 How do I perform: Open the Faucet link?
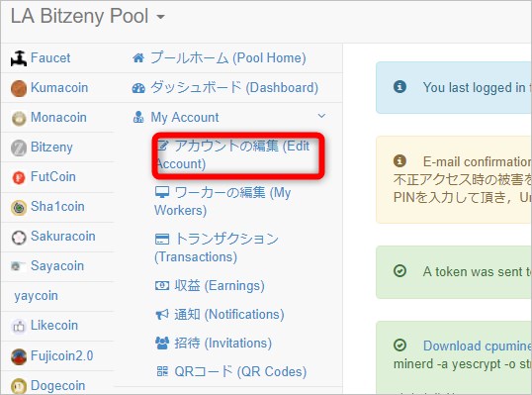pyautogui.click(x=50, y=57)
